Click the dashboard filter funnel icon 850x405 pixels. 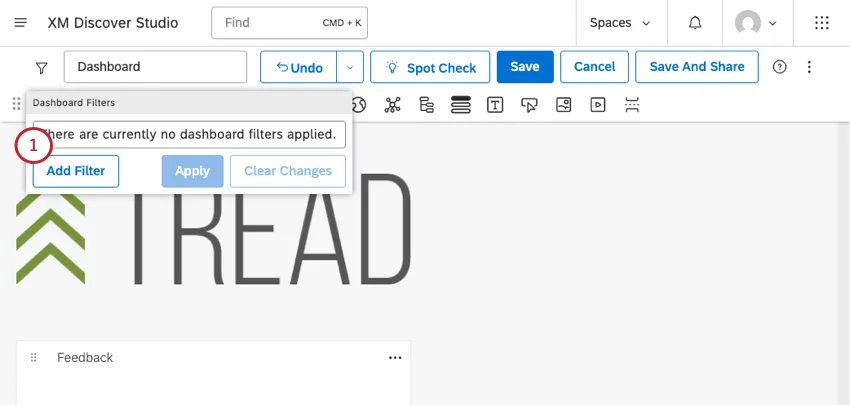point(41,68)
